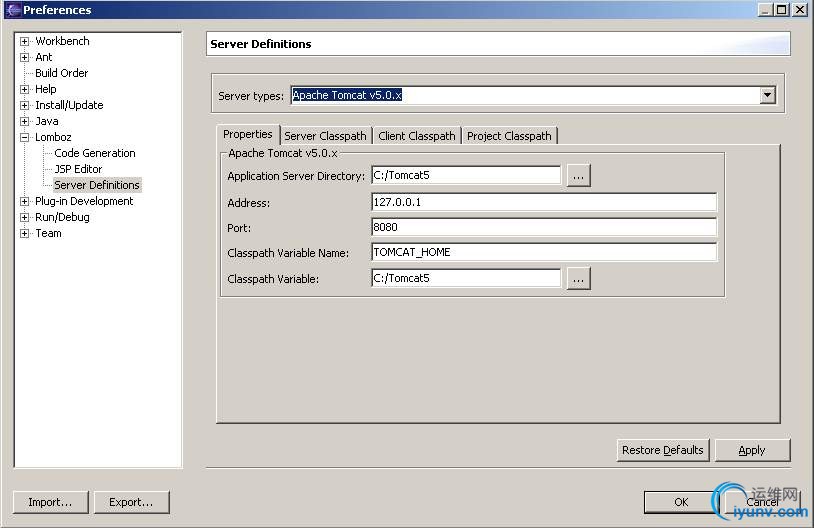Viewport: 814px width, 528px height.
Task: Select Build Order in the tree
Action: point(61,73)
